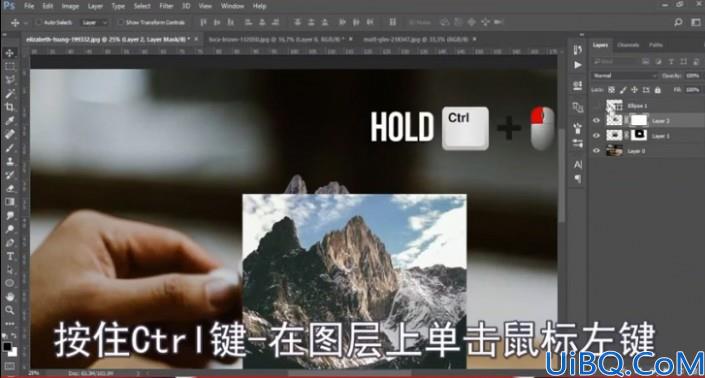Select the Healing Brush tool
Image resolution: width=705 pixels, height=378 pixels.
point(9,134)
